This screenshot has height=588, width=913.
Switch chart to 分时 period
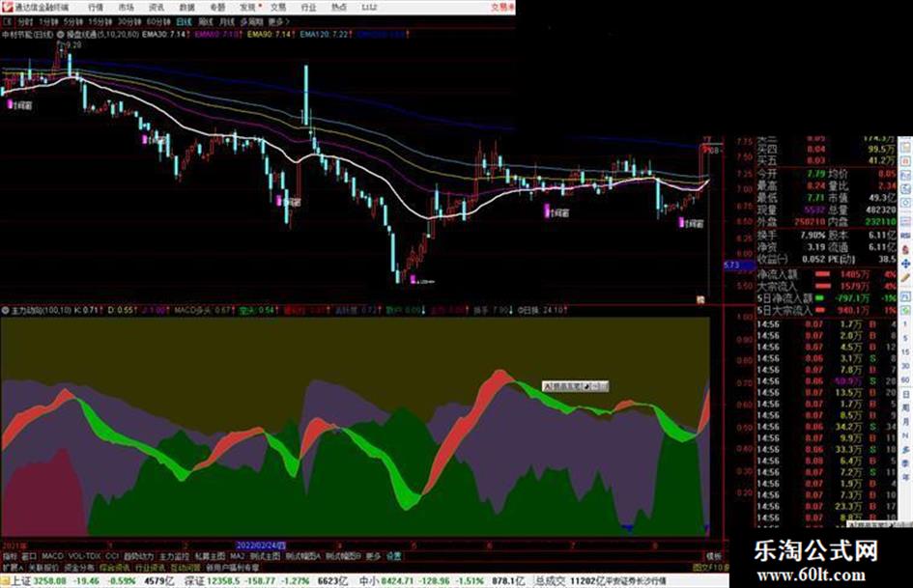click(x=24, y=22)
